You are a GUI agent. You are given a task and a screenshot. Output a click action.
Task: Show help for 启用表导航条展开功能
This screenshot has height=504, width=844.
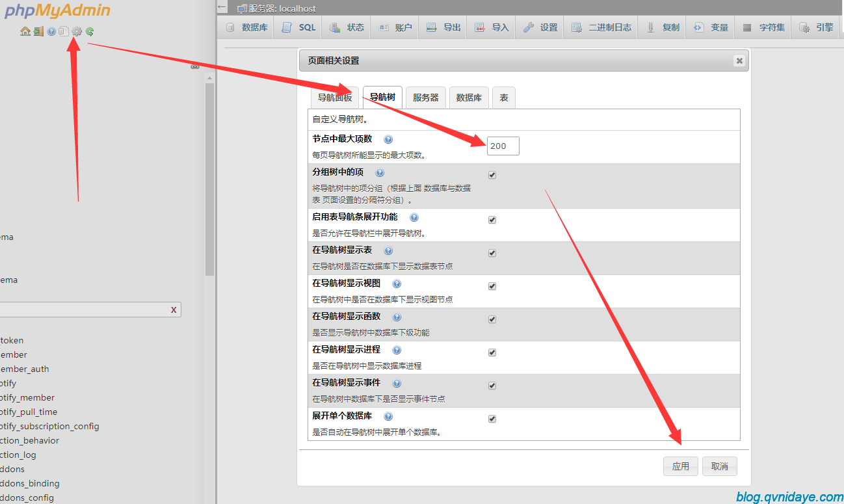coord(414,217)
